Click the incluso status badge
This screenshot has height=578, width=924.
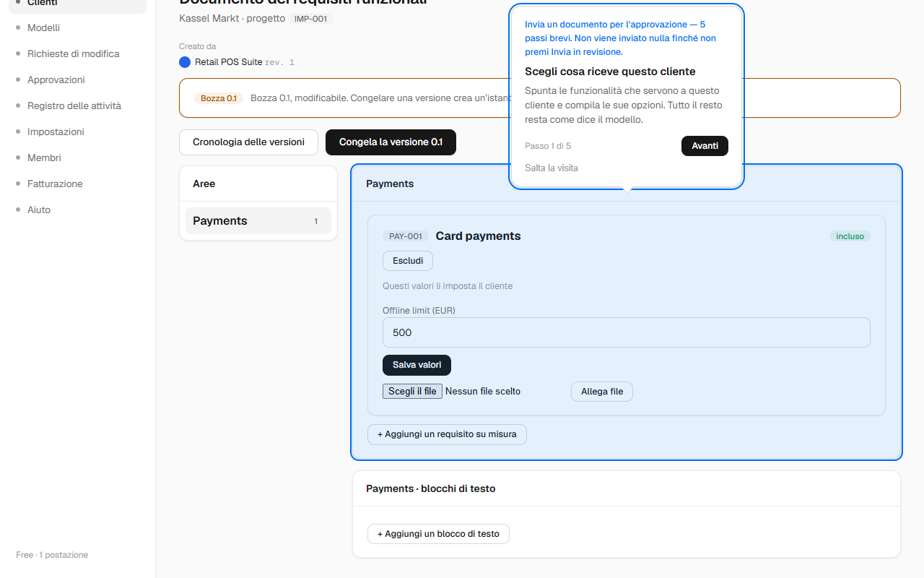[850, 236]
